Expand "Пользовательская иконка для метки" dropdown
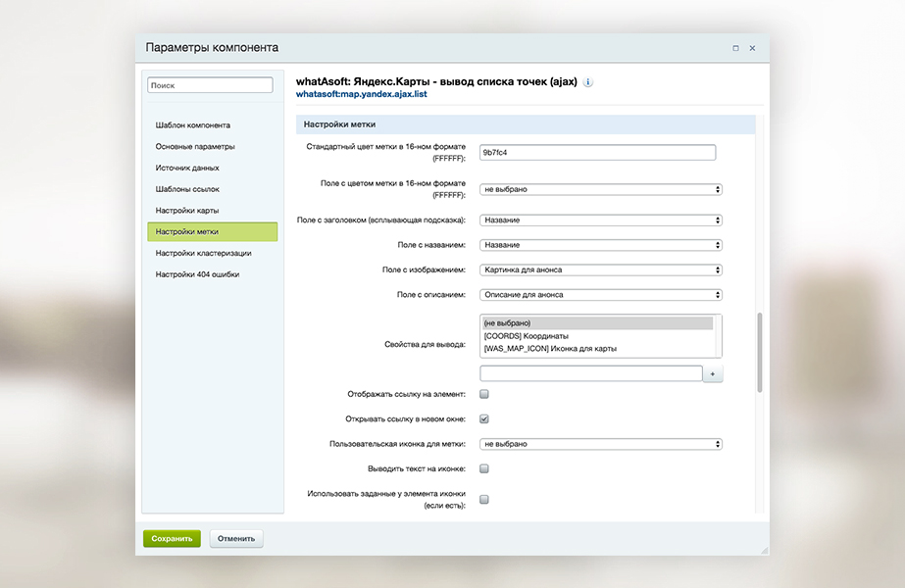This screenshot has width=905, height=588. [601, 444]
